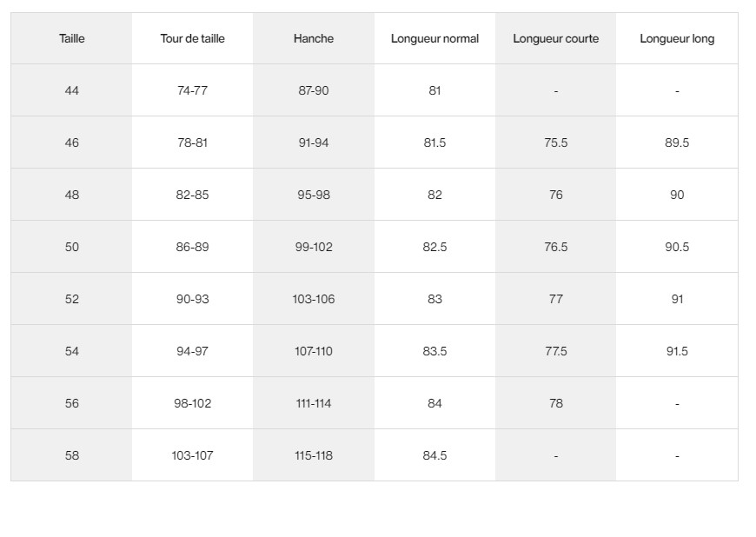
Task: Click the Longueur normal header
Action: point(434,38)
